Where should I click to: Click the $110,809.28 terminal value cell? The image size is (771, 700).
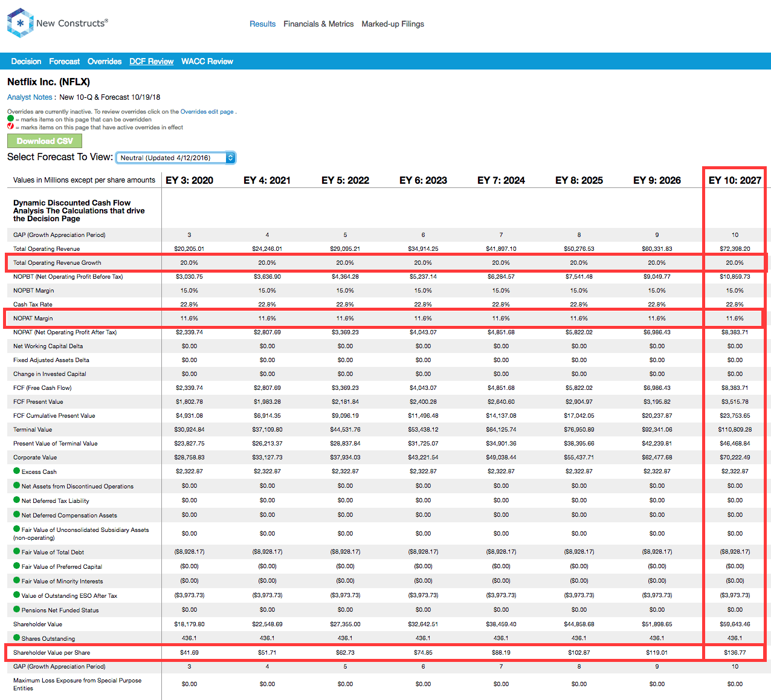coord(735,430)
